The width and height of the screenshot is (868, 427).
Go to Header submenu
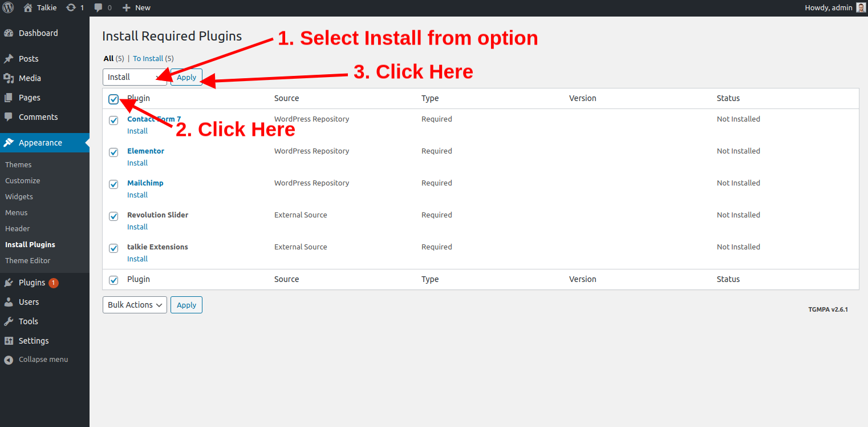click(x=18, y=228)
